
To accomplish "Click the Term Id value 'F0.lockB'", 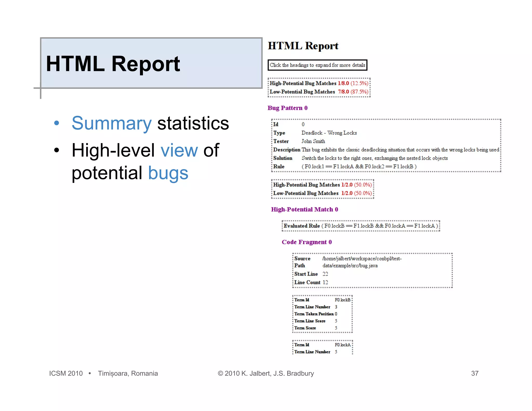I will point(342,300).
